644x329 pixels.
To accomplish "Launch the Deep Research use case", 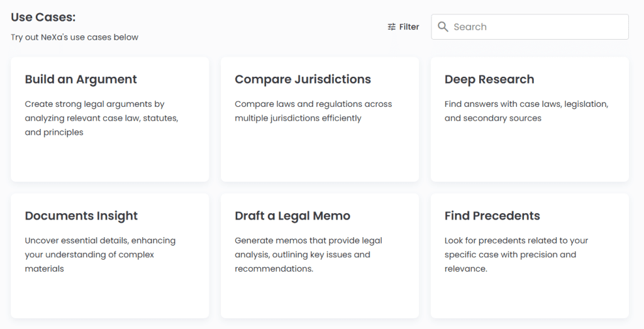I will pyautogui.click(x=530, y=119).
